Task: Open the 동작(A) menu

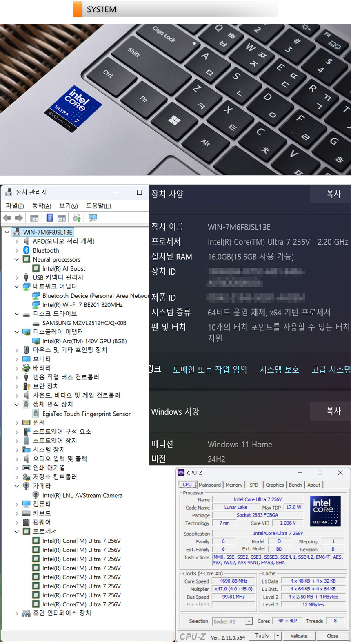Action: point(42,206)
